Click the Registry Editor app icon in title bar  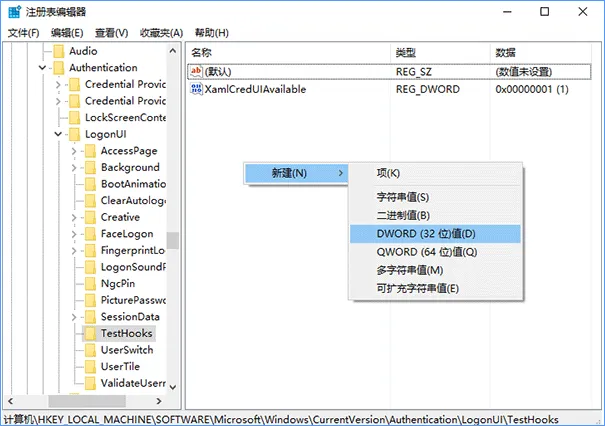14,12
